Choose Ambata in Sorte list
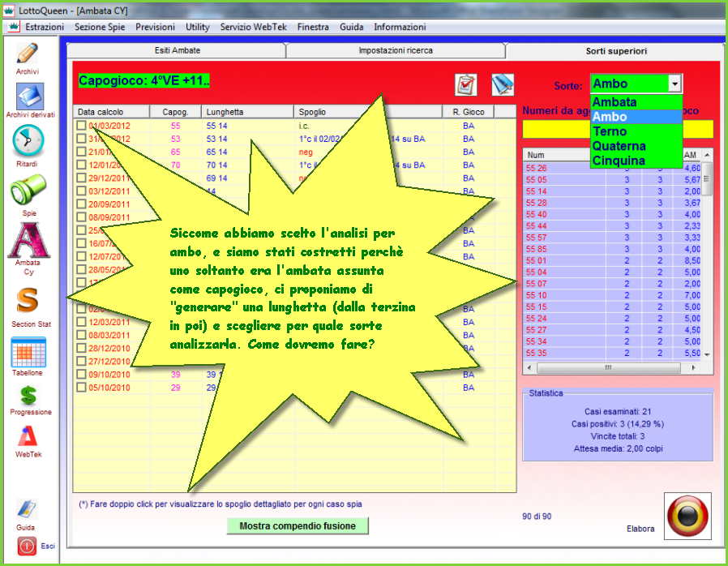The height and width of the screenshot is (566, 728). [636, 102]
